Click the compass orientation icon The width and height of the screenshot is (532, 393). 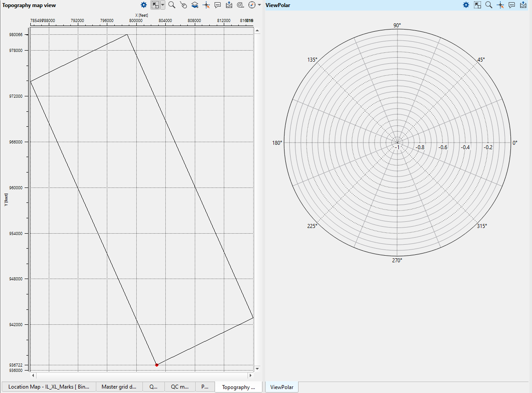click(x=252, y=5)
